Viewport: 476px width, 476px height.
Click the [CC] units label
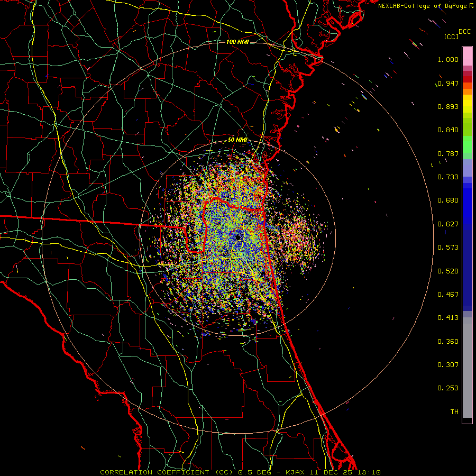451,36
